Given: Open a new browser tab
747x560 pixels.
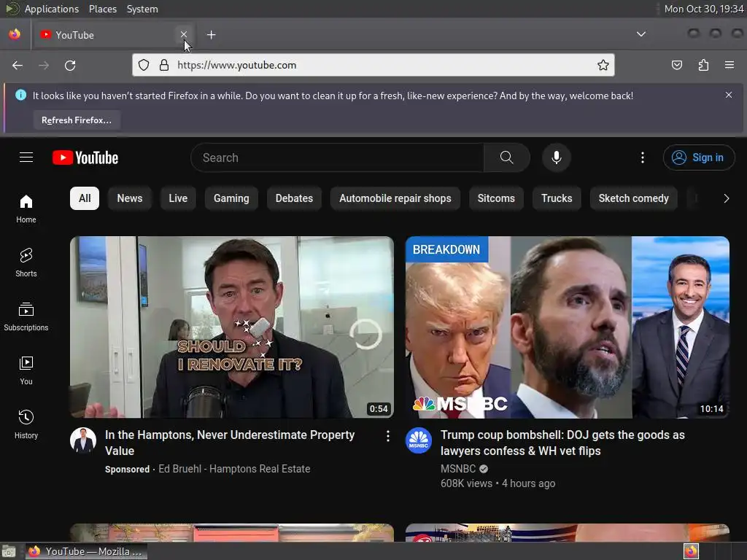Looking at the screenshot, I should (211, 35).
